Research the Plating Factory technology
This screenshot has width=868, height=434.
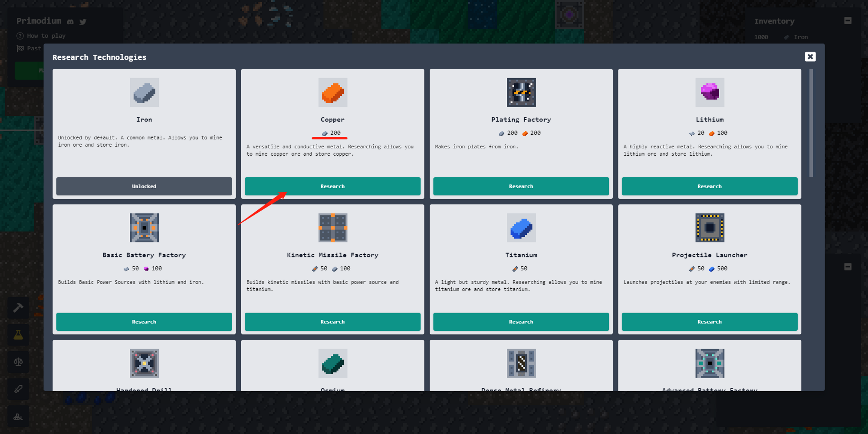(521, 186)
